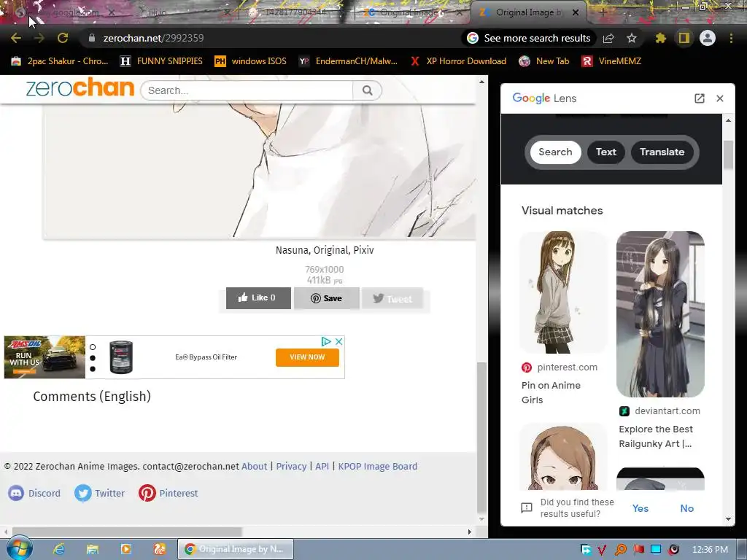Image resolution: width=747 pixels, height=560 pixels.
Task: Go back to previous page
Action: coord(16,38)
